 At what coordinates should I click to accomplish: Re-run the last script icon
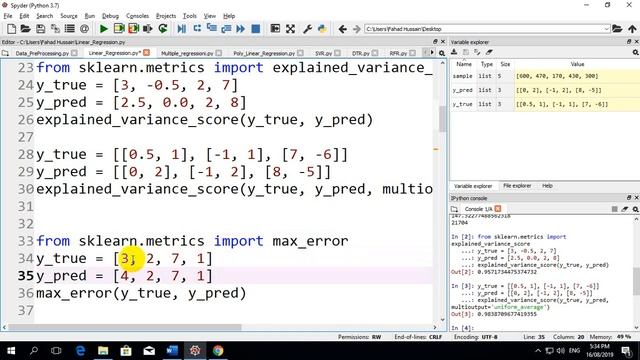click(163, 29)
